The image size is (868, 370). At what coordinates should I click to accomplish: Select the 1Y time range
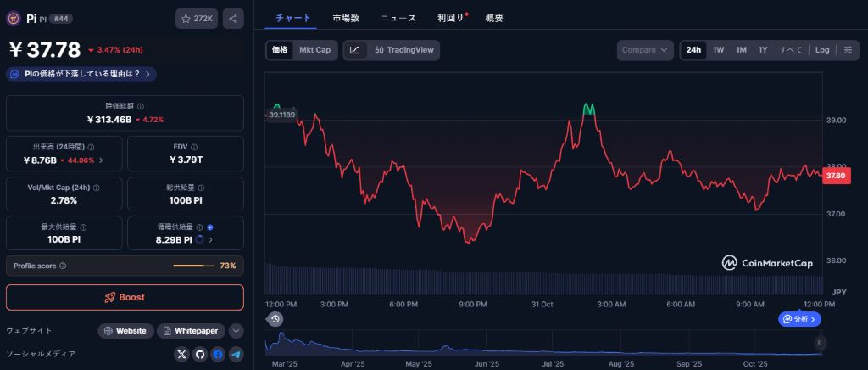pos(763,50)
